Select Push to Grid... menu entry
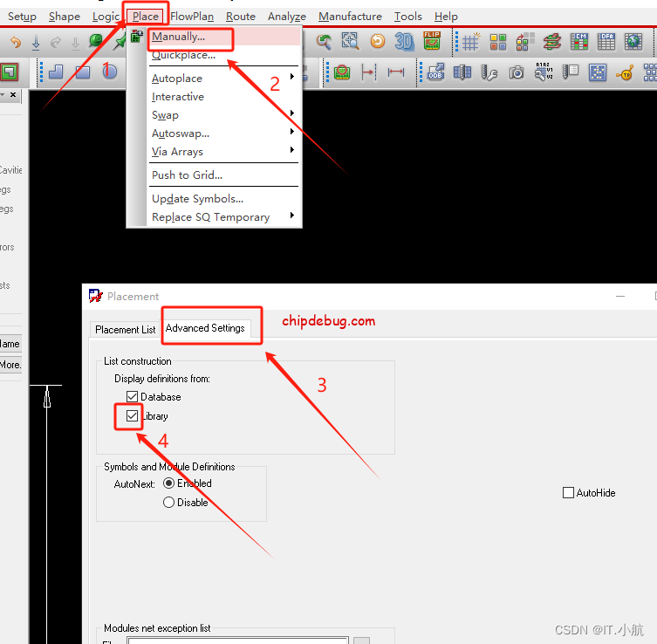This screenshot has height=644, width=657. (x=187, y=175)
